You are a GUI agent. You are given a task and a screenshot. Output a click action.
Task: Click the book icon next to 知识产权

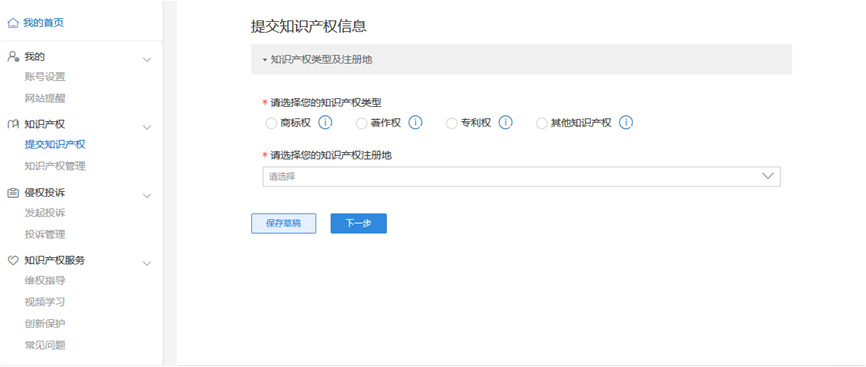(x=13, y=124)
